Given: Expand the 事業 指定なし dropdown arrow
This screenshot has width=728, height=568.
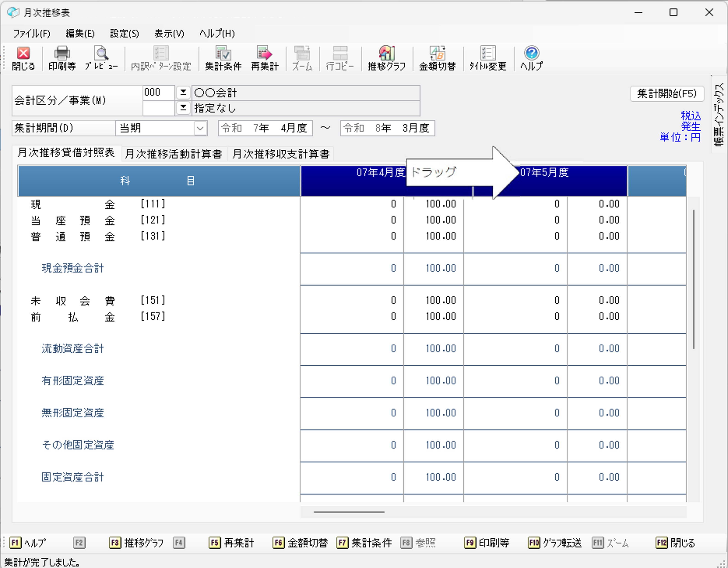Looking at the screenshot, I should 183,108.
